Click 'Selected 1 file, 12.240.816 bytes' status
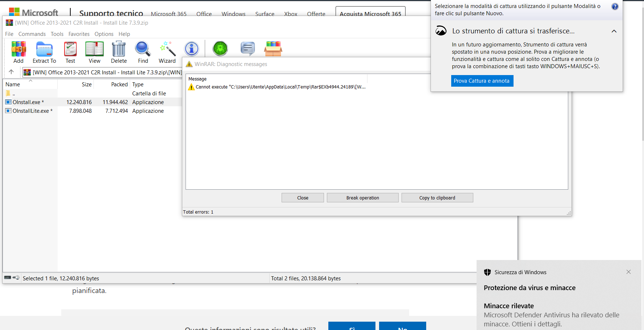 click(x=61, y=278)
